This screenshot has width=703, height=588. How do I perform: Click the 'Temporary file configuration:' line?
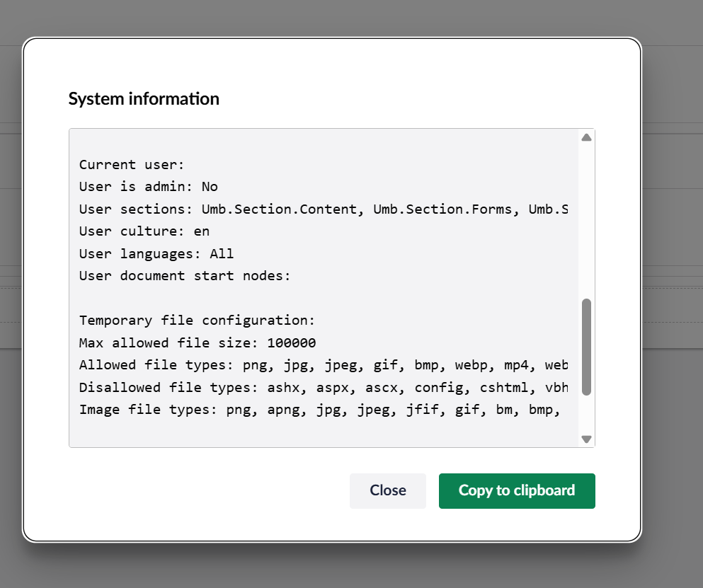coord(197,321)
